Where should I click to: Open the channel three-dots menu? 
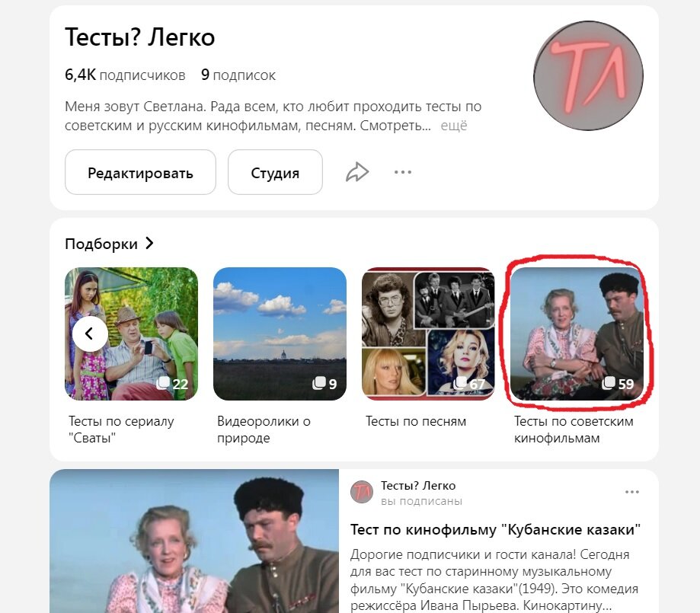pyautogui.click(x=403, y=172)
